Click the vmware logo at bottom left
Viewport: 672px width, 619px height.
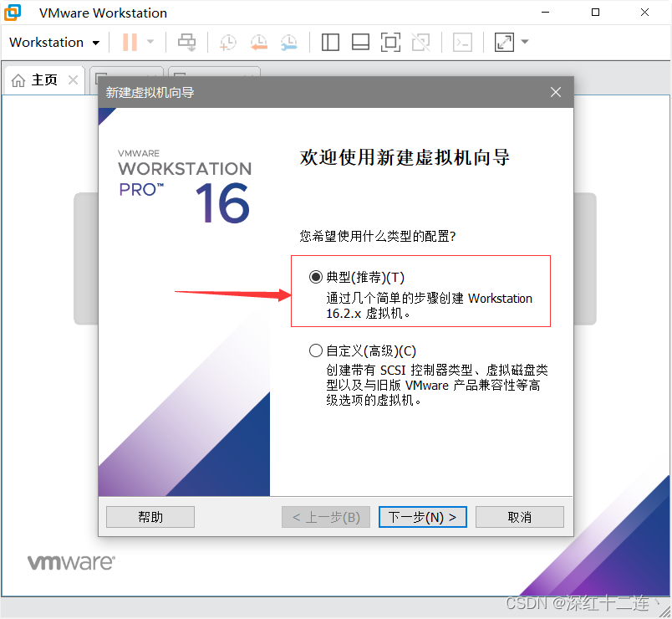[71, 561]
